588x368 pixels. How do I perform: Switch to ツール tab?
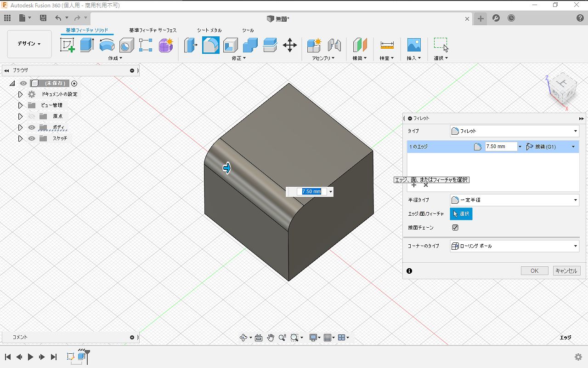click(248, 30)
